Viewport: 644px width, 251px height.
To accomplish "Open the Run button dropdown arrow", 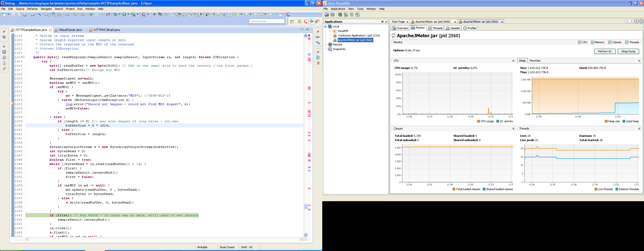I will [x=129, y=15].
